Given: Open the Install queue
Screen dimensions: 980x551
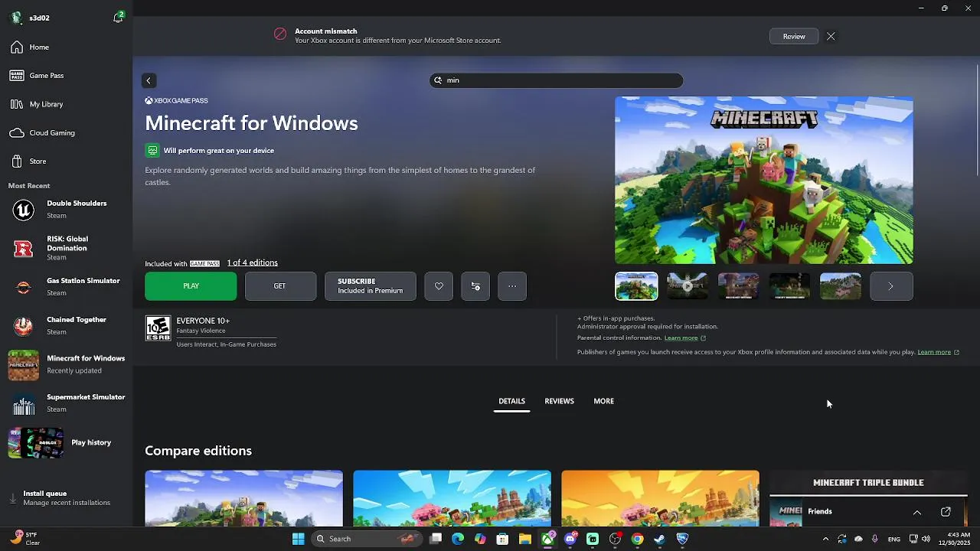Looking at the screenshot, I should (x=66, y=498).
